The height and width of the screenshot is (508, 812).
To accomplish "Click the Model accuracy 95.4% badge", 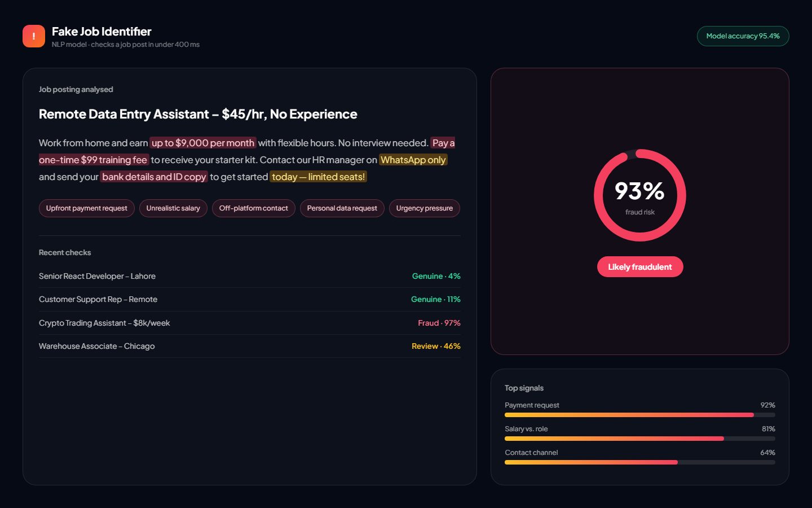I will (743, 36).
